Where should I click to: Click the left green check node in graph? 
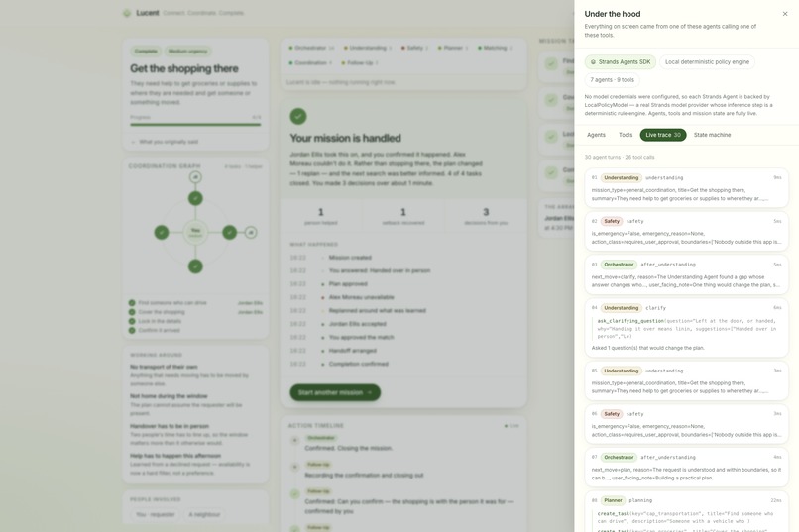161,232
